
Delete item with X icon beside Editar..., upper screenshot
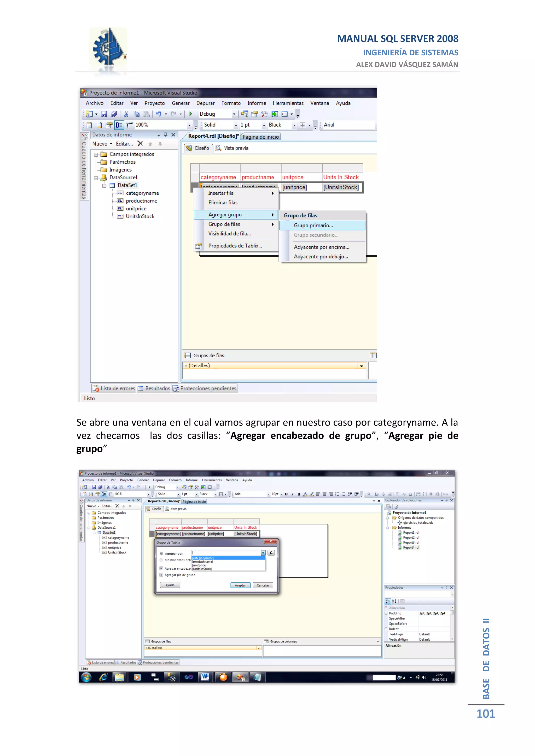[140, 144]
